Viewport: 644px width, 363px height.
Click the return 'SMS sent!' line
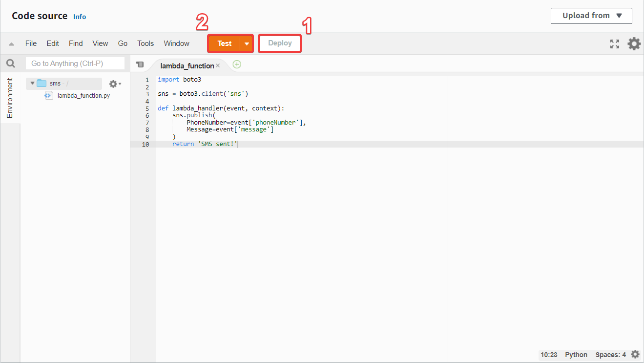coord(205,144)
